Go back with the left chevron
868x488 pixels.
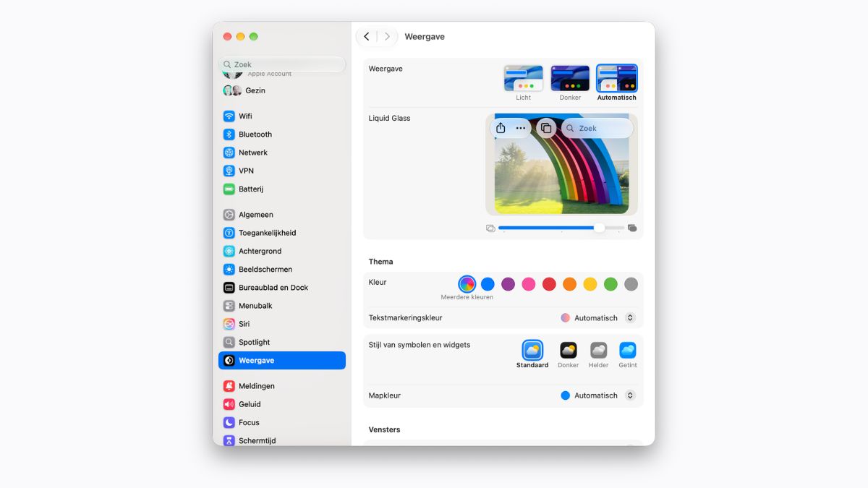click(367, 36)
